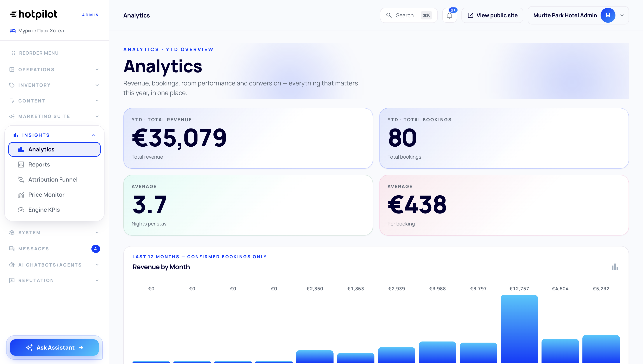Click the €1,863 month value label
The width and height of the screenshot is (643, 364).
(356, 288)
